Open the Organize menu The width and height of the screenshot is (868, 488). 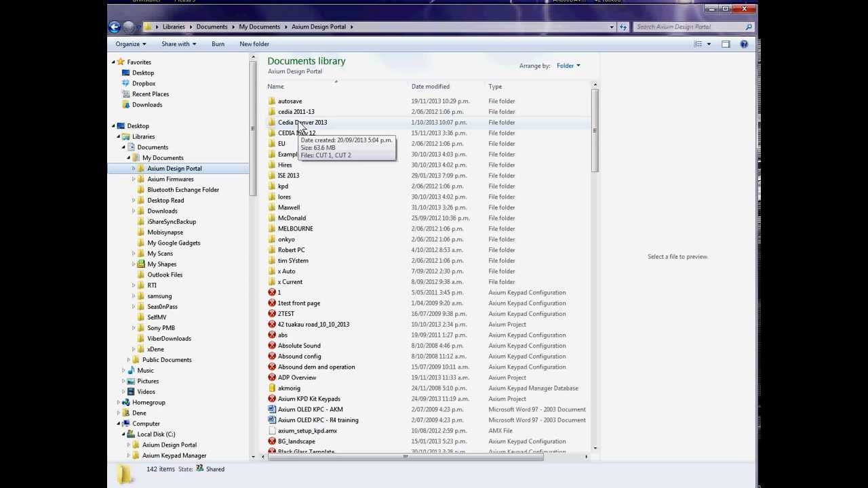(130, 44)
